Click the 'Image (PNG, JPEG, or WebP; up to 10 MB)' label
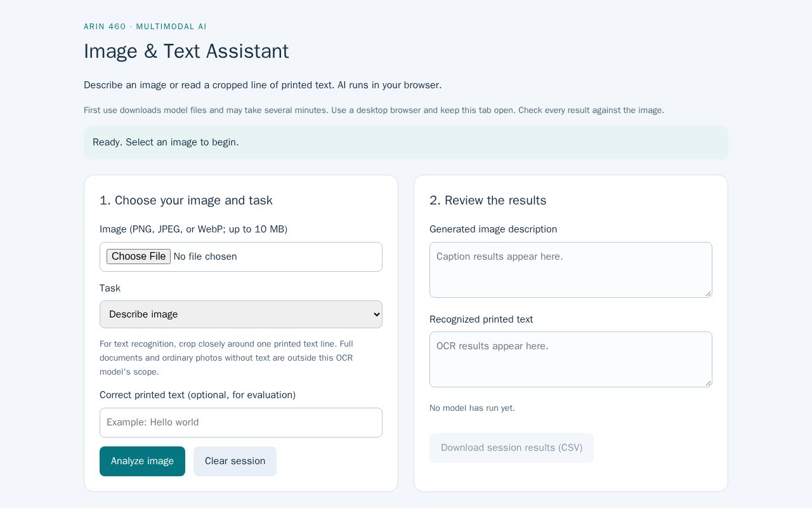This screenshot has height=508, width=812. pos(193,229)
